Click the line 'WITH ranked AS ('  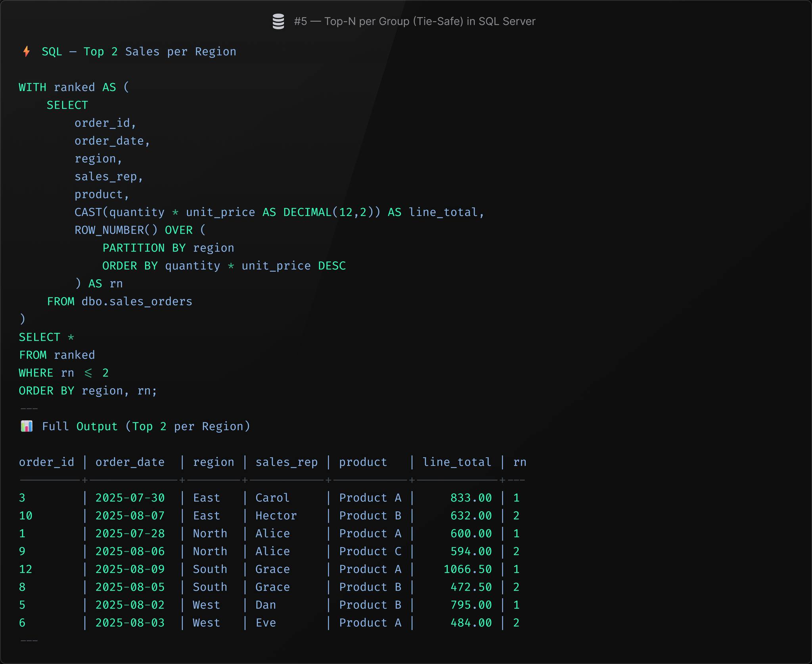point(74,87)
